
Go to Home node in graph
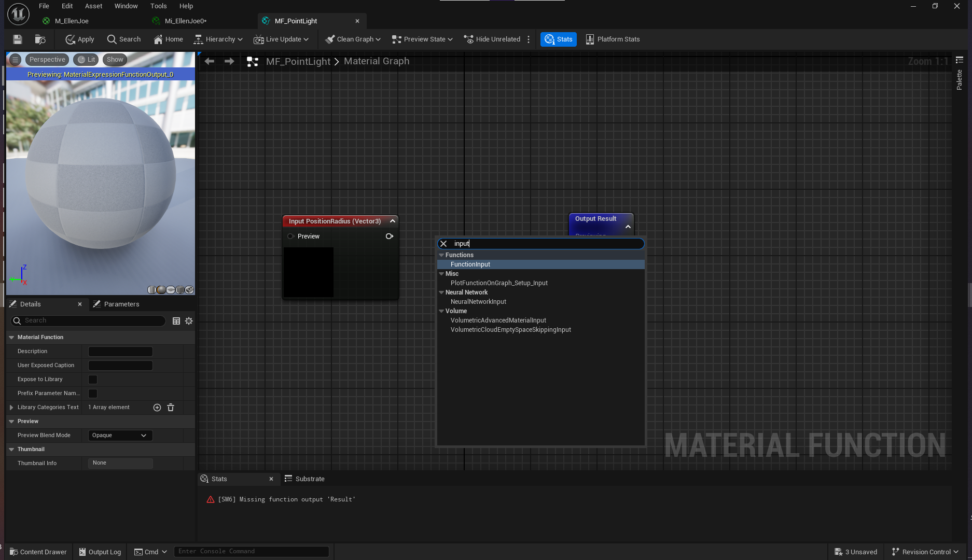pos(168,39)
